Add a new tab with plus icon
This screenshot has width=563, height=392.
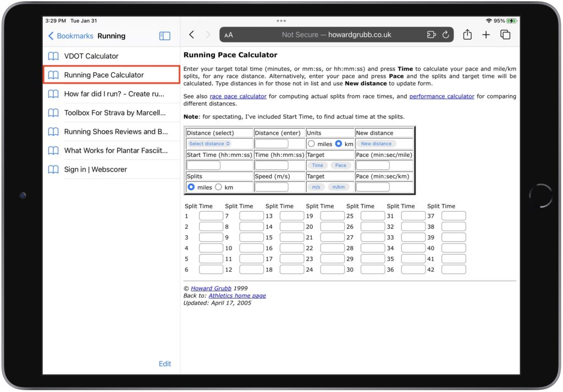[x=486, y=35]
